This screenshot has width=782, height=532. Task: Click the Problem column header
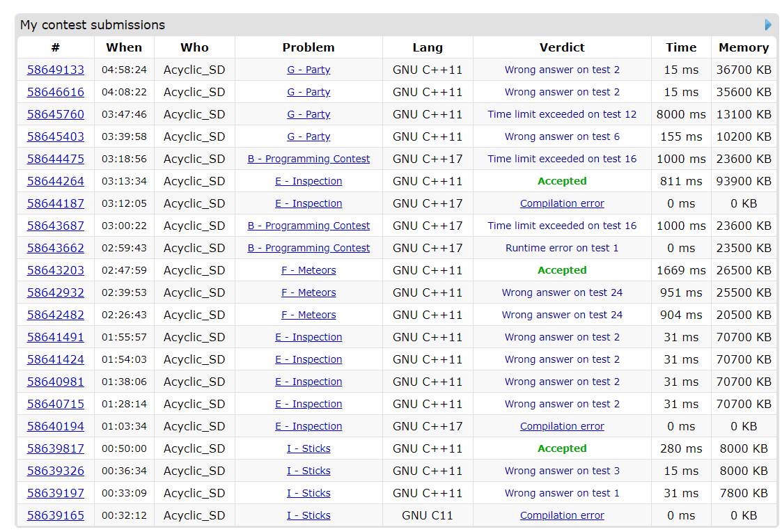click(308, 47)
